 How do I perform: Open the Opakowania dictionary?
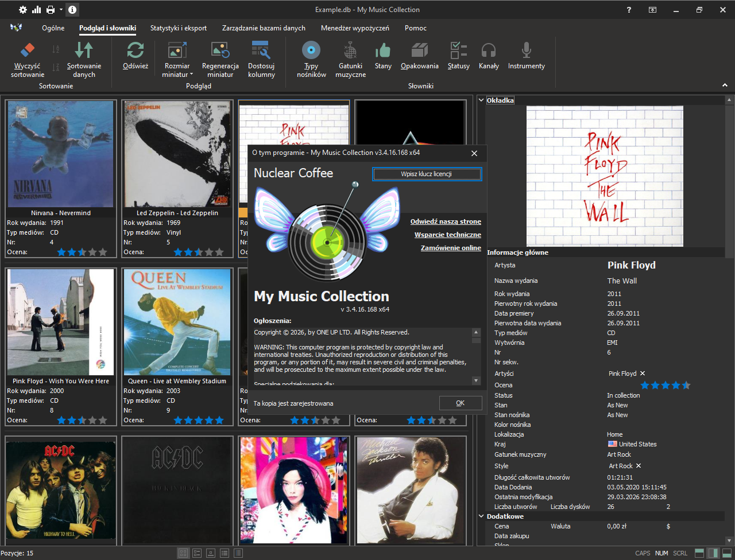pyautogui.click(x=420, y=56)
